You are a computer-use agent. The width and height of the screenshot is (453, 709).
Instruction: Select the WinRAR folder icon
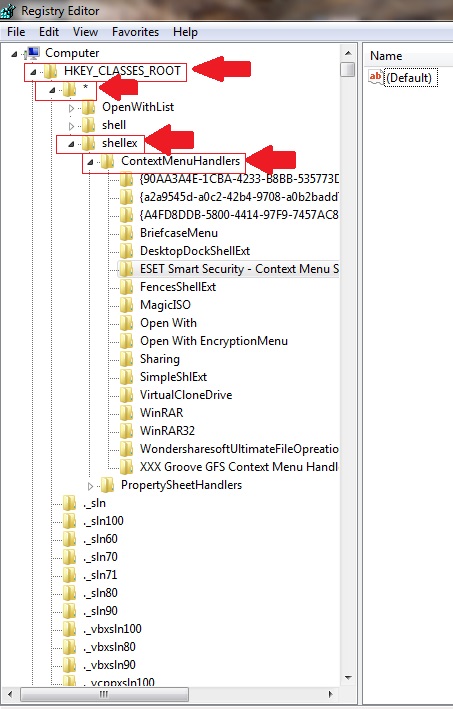[x=127, y=412]
